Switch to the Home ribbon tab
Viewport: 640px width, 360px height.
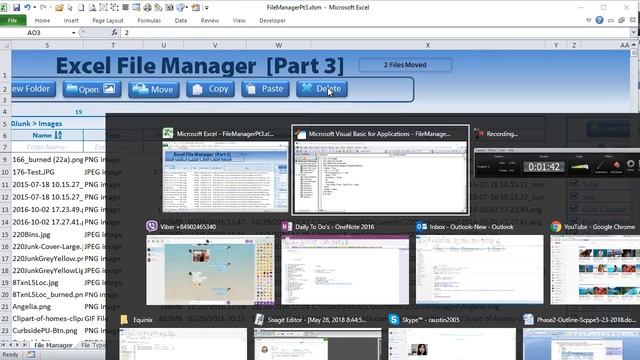click(42, 20)
